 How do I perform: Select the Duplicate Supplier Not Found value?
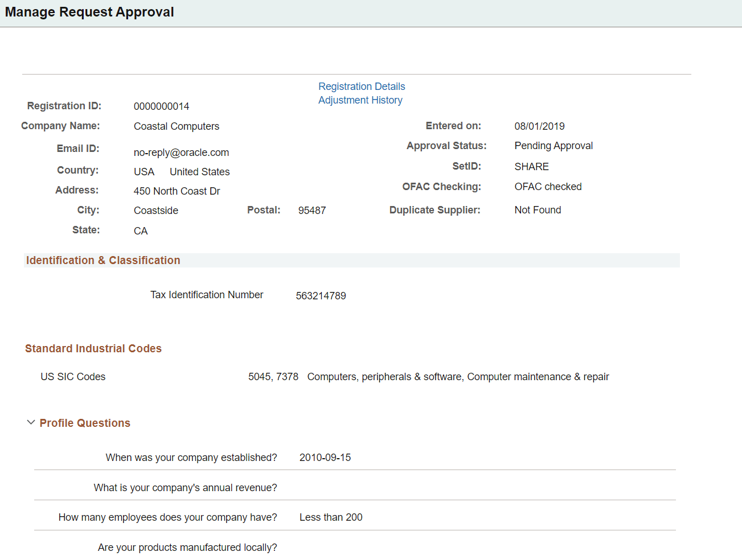pos(538,209)
